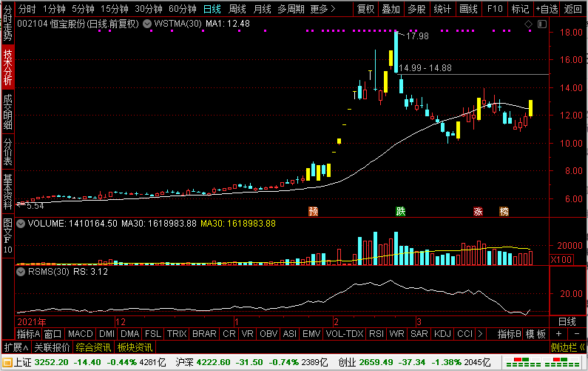Apply BRAR indicator
The height and width of the screenshot is (371, 588).
204,334
